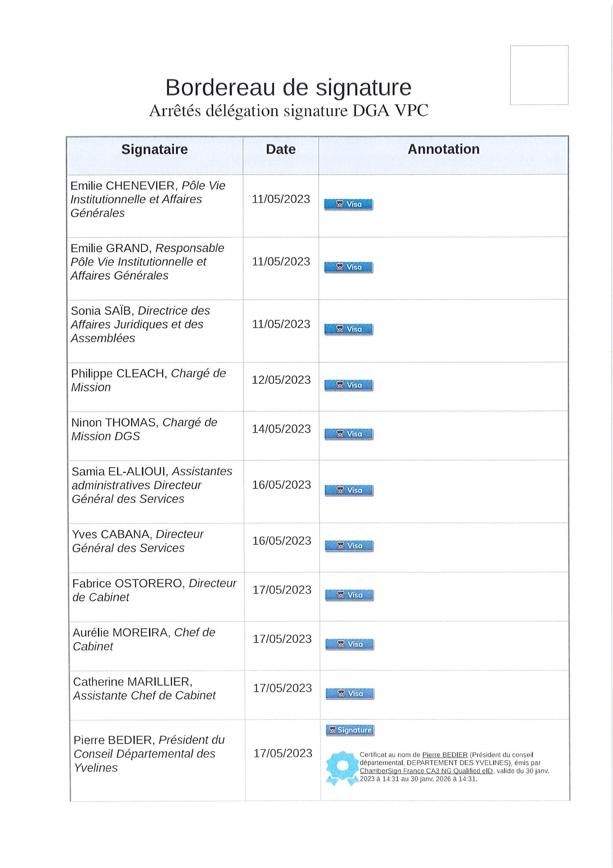Open the ChamberSign France CA3 NG Qualified eID link

click(426, 770)
